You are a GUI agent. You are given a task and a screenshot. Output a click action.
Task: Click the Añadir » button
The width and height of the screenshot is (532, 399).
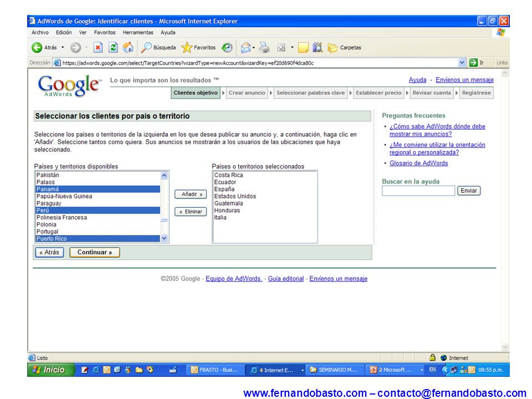click(191, 194)
